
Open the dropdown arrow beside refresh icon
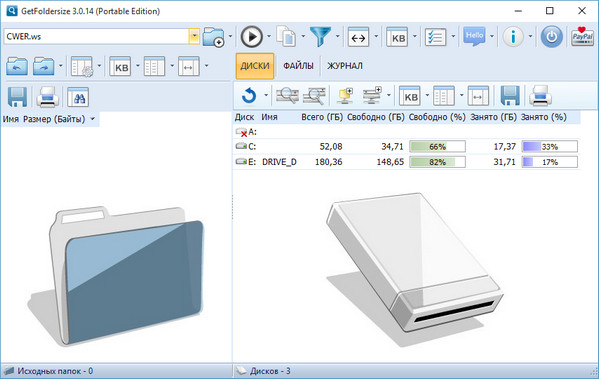(266, 96)
